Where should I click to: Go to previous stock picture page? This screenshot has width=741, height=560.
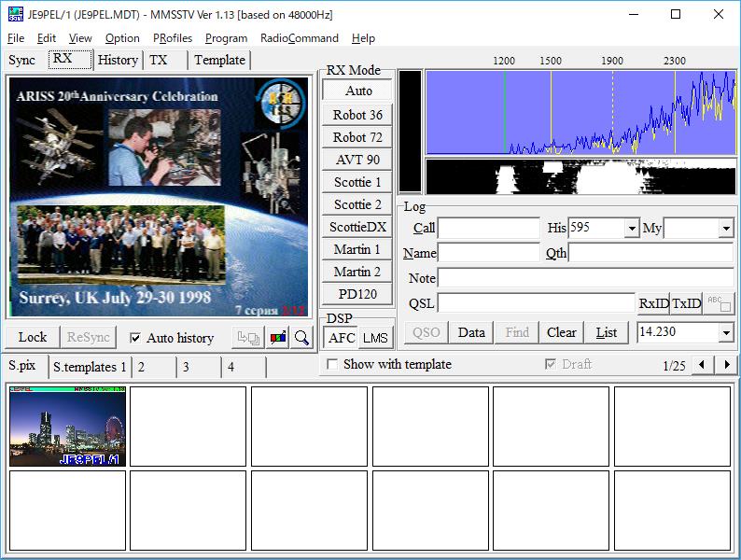[702, 365]
